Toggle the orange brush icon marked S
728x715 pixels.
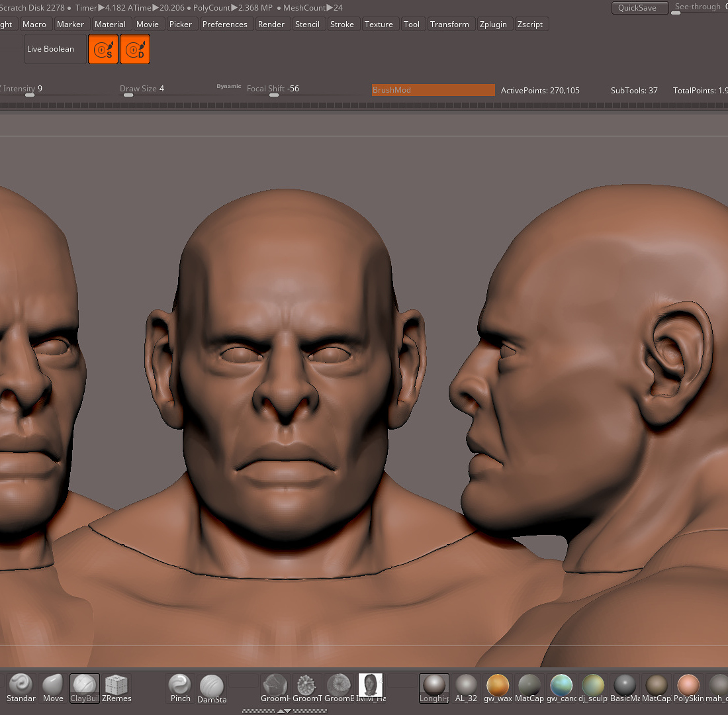click(x=103, y=49)
